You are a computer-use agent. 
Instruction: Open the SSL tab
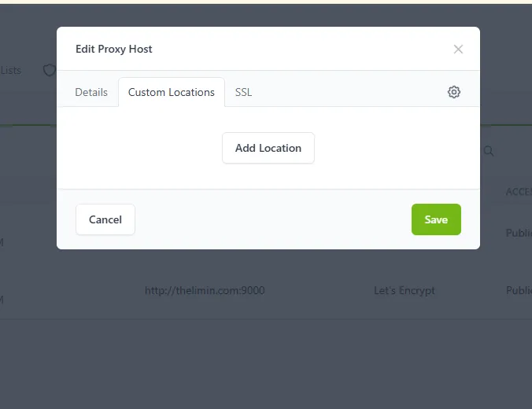[243, 92]
